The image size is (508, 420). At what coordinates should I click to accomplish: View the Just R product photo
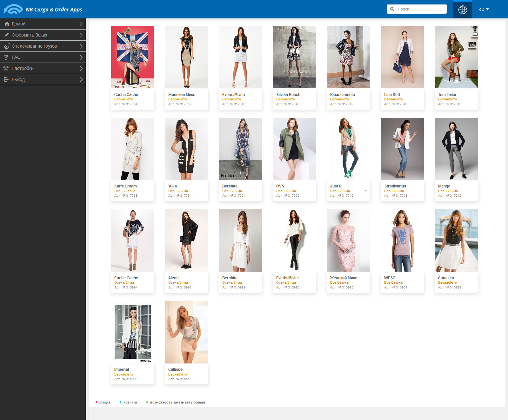[x=349, y=149]
